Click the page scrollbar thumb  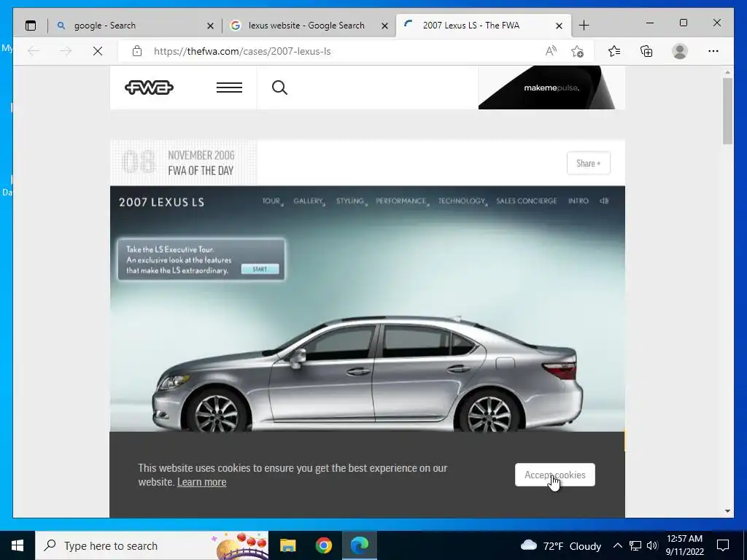727,111
